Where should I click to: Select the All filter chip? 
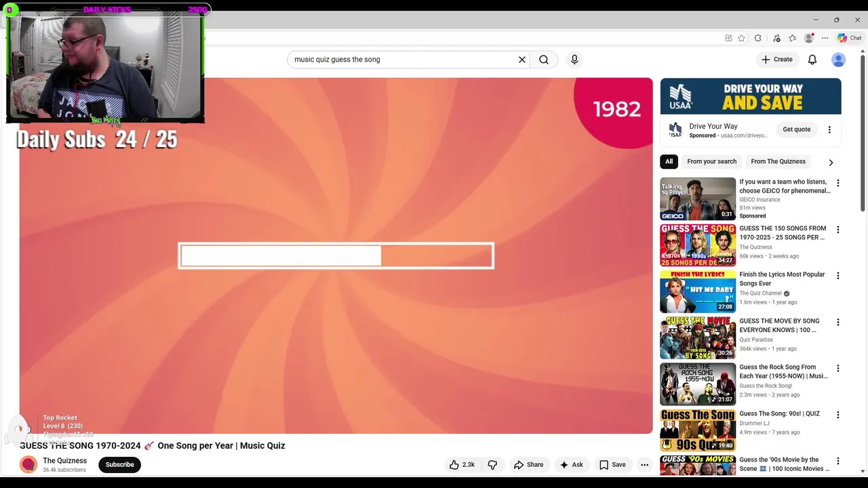click(669, 161)
